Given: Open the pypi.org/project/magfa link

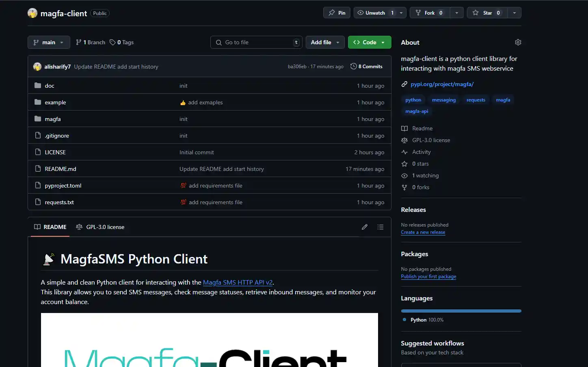Looking at the screenshot, I should pos(442,84).
